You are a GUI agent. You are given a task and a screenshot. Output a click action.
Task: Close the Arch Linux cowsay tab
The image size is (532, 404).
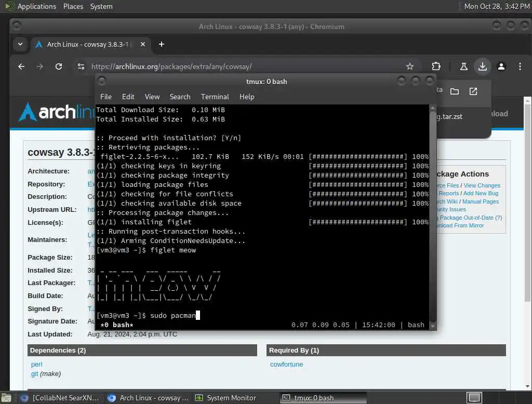143,45
